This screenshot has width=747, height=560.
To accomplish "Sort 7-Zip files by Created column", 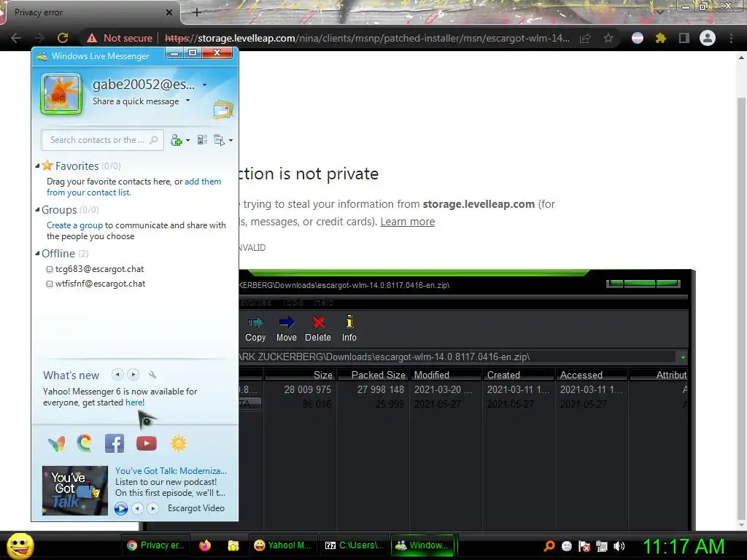I will 519,376.
